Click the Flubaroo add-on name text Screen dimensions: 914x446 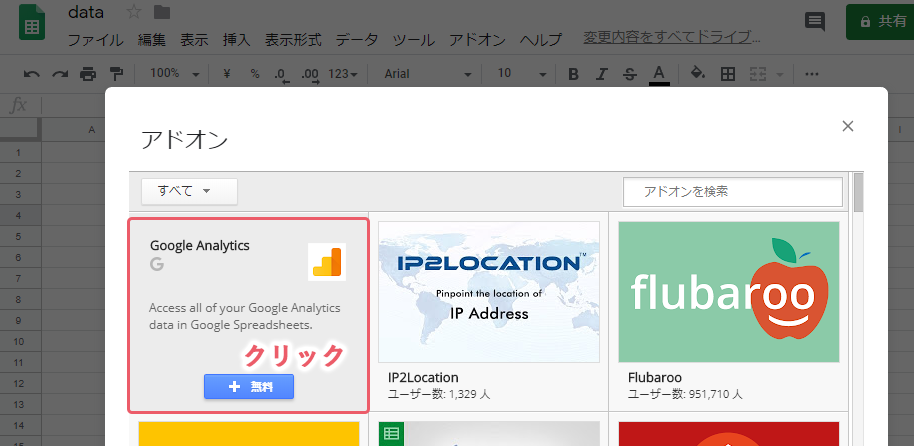655,377
